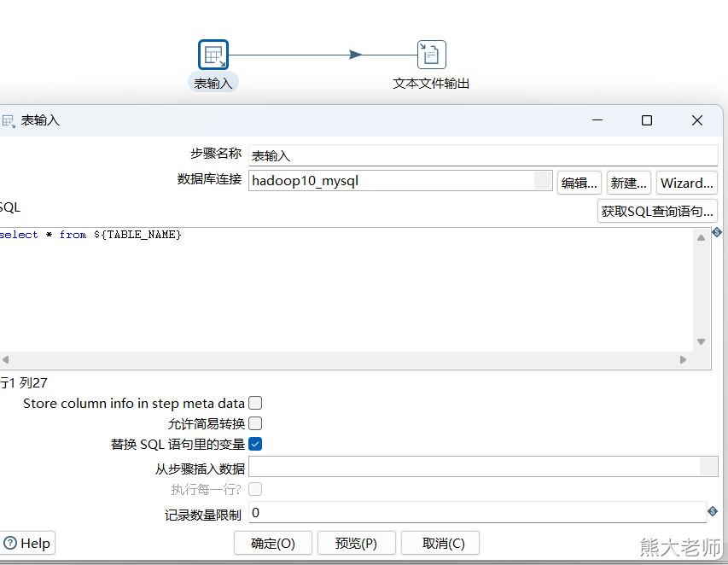The image size is (728, 565).
Task: Click the 记录数量限制 input field
Action: coord(477,513)
